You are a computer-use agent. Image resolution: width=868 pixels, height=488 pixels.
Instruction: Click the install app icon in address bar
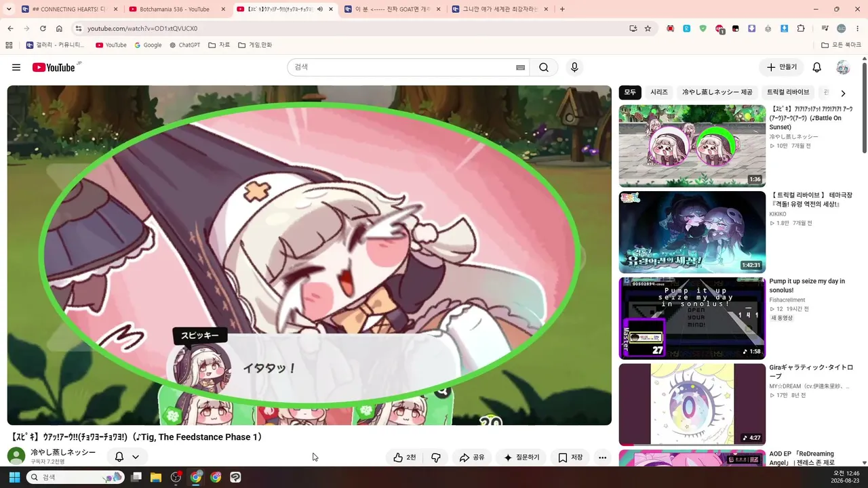click(633, 28)
